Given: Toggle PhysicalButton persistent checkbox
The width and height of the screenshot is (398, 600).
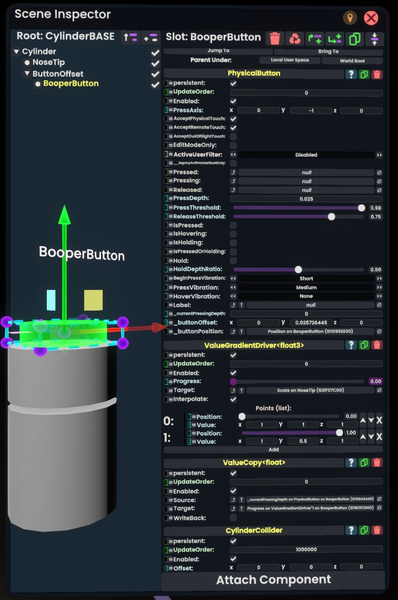Looking at the screenshot, I should click(233, 83).
